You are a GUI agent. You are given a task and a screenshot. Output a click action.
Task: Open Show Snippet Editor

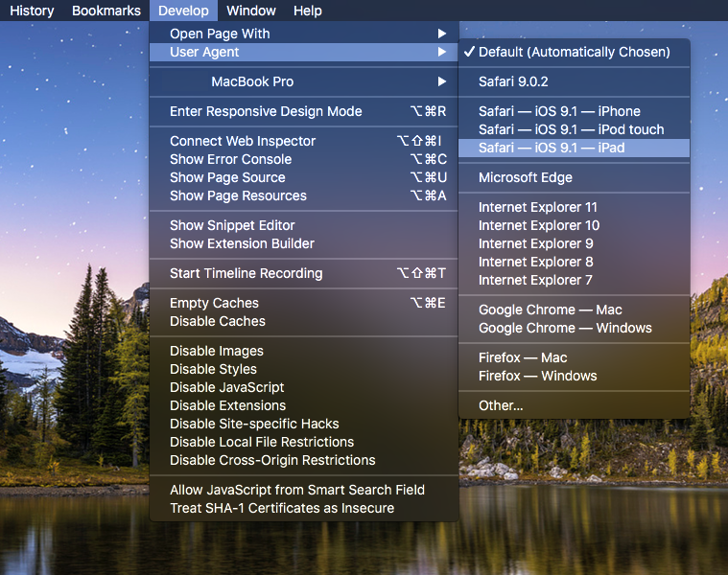point(304,225)
